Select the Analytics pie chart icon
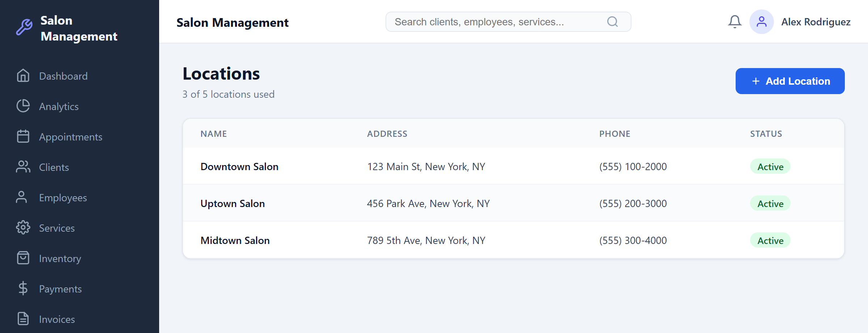 [23, 106]
